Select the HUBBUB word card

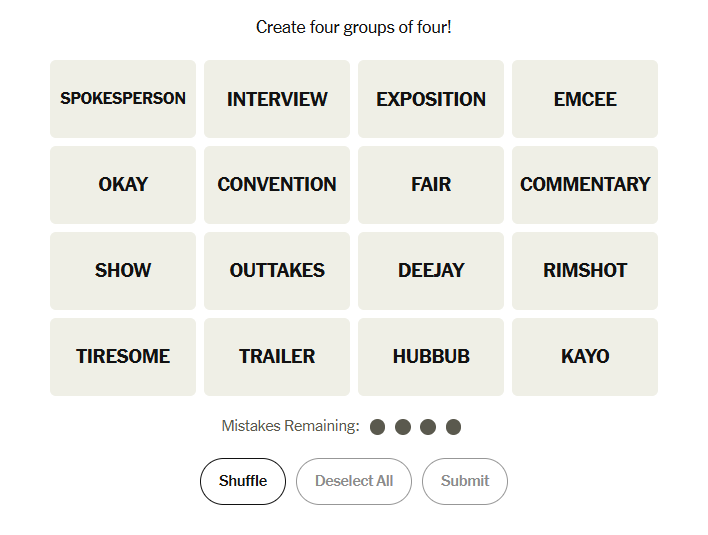[431, 357]
